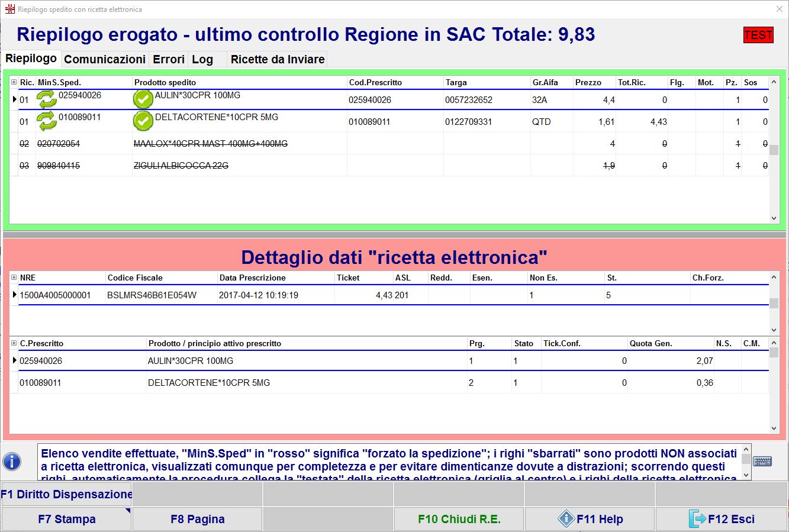Click the blue info icon at bottom left
789x532 pixels.
(12, 462)
